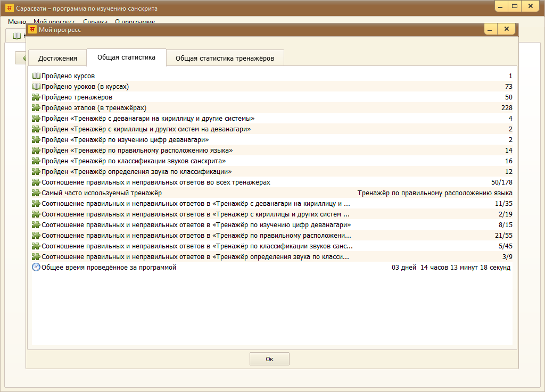Maximize the main Сарасвати window
The image size is (545, 392).
[x=514, y=6]
